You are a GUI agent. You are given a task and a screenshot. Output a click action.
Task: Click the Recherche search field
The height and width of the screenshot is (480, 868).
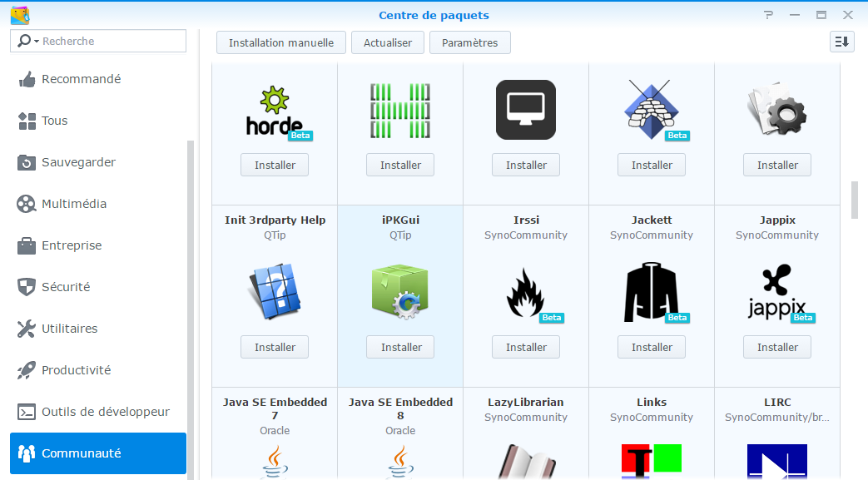point(98,41)
